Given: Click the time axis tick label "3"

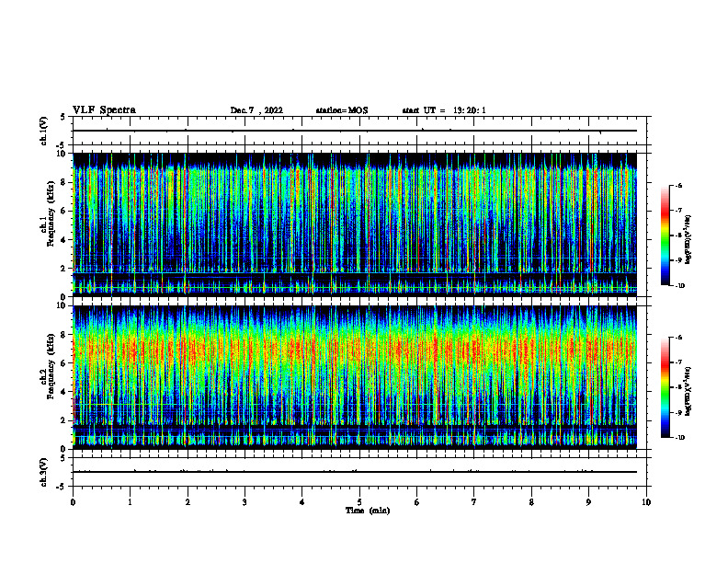Looking at the screenshot, I should [x=245, y=502].
